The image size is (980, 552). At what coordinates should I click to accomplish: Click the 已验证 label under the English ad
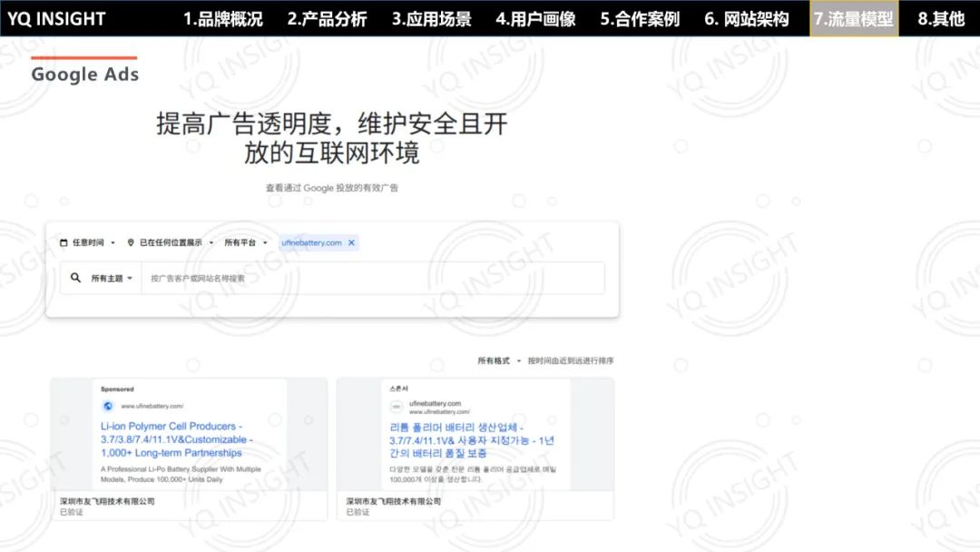tap(72, 512)
